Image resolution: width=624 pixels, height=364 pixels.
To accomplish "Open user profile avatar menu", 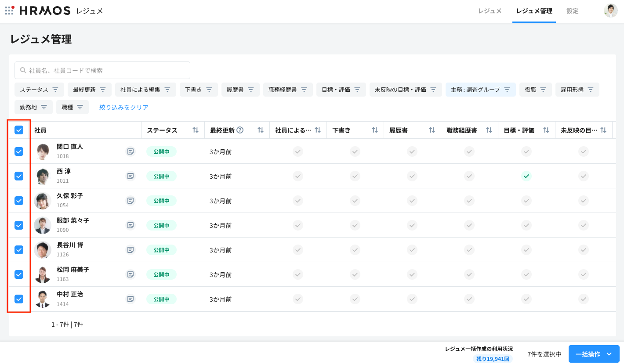I will pyautogui.click(x=610, y=11).
